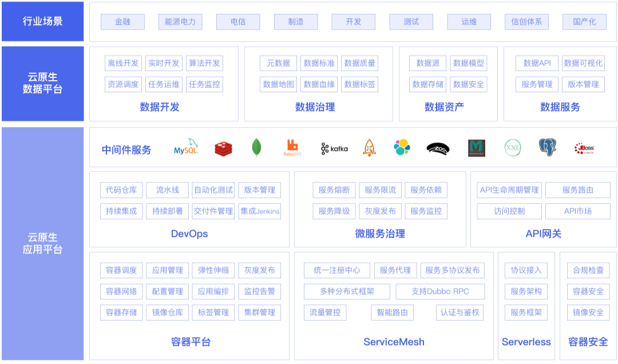Open the XXL circle icon
This screenshot has width=618, height=364.
coord(512,148)
